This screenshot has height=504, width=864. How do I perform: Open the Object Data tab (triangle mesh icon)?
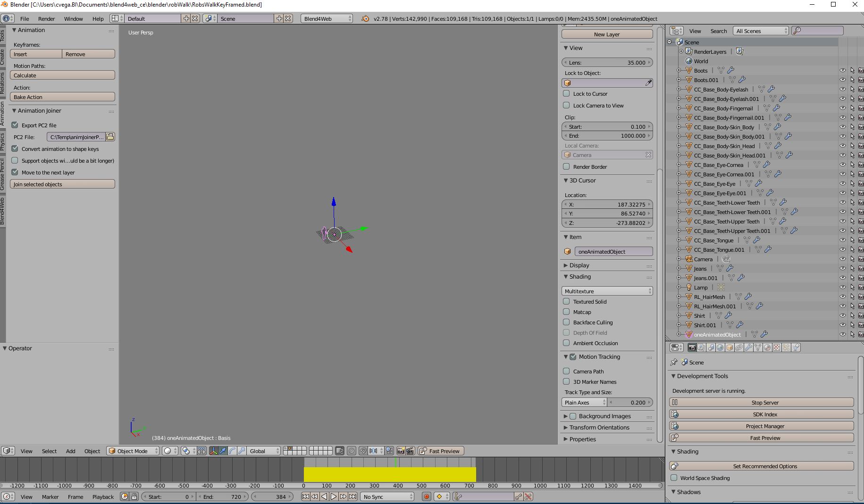758,347
